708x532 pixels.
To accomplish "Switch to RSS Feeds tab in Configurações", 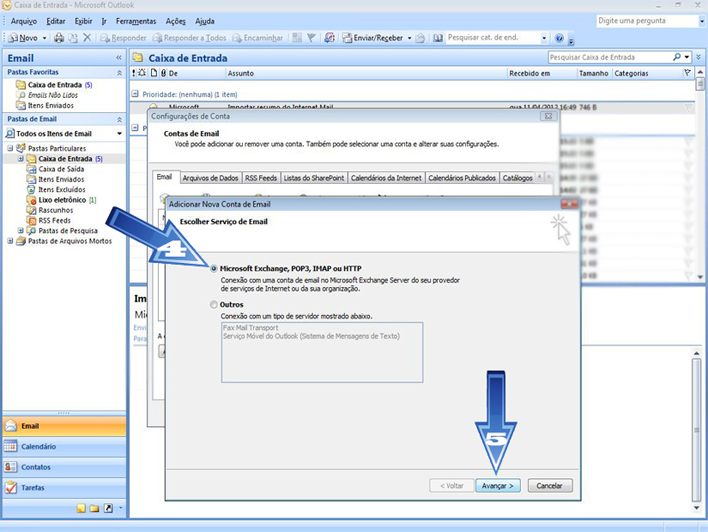I will pos(261,178).
